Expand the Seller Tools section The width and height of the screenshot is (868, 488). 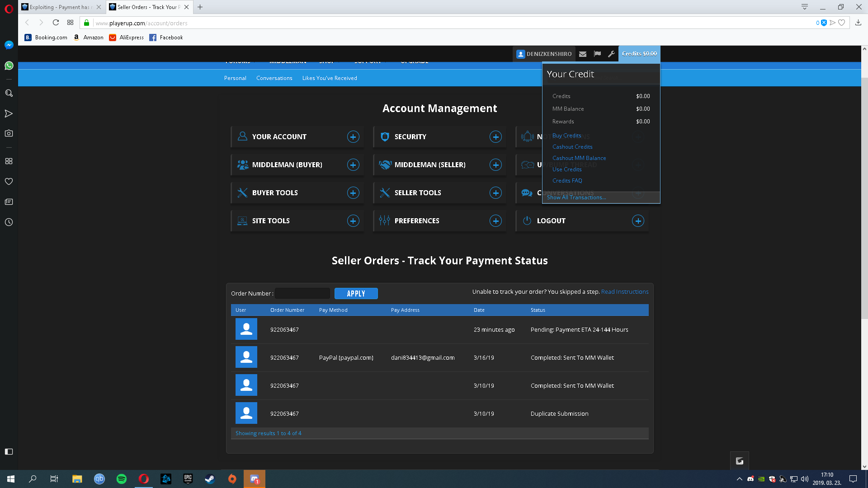pos(495,193)
